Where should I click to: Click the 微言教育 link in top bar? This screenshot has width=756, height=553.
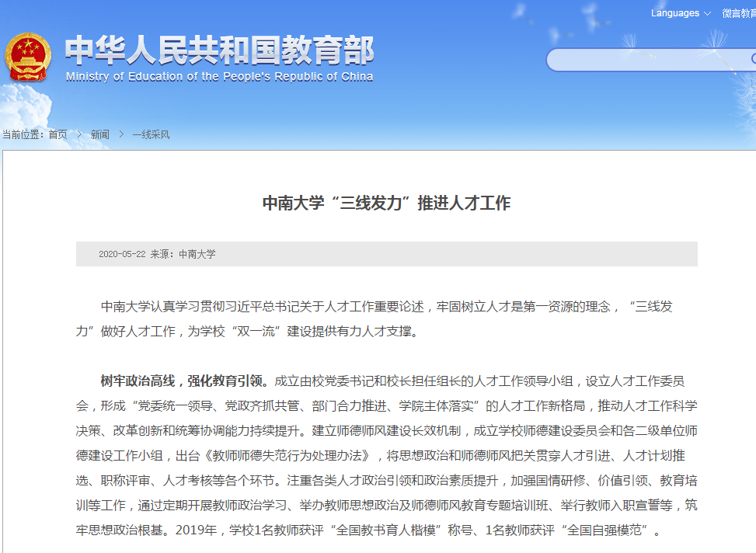click(x=739, y=13)
